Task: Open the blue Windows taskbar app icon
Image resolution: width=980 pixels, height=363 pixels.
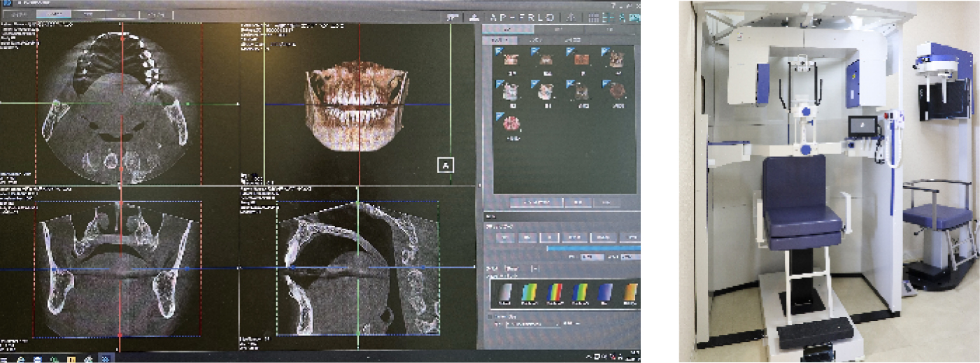Action: 106,358
